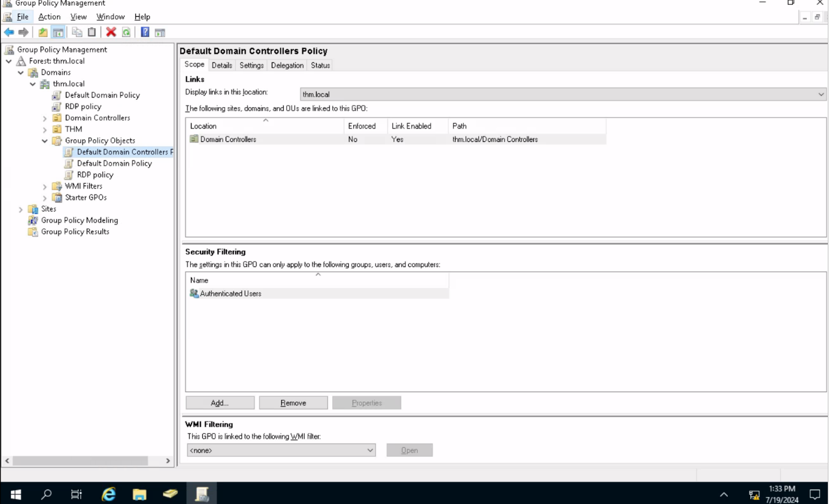
Task: Launch Internet Explorer from taskbar
Action: coord(108,494)
